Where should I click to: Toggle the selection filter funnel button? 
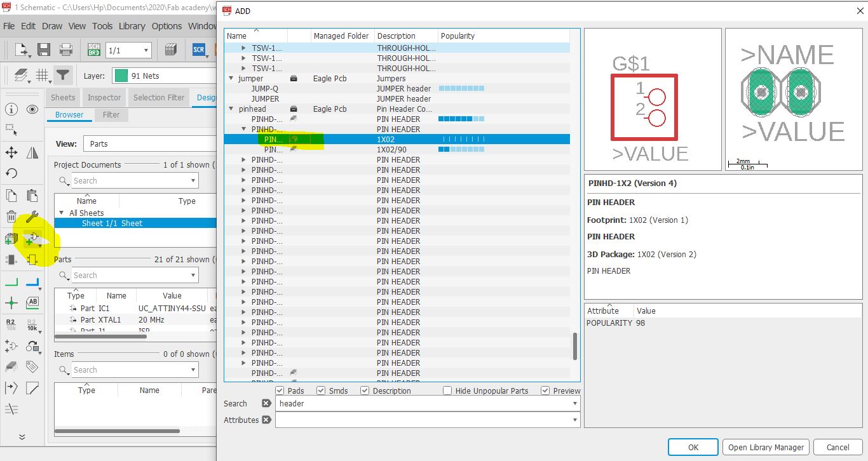[62, 76]
